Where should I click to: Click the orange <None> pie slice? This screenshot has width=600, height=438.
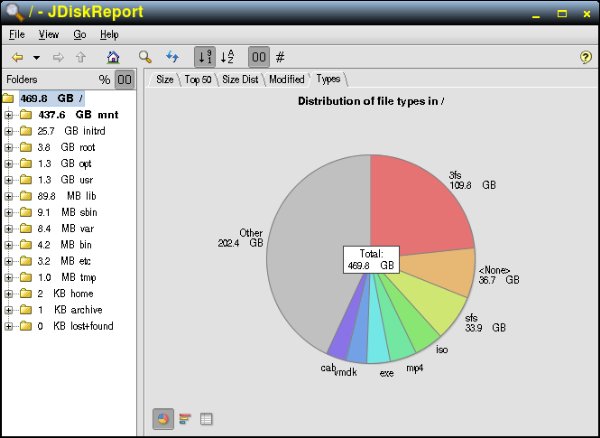(x=440, y=270)
